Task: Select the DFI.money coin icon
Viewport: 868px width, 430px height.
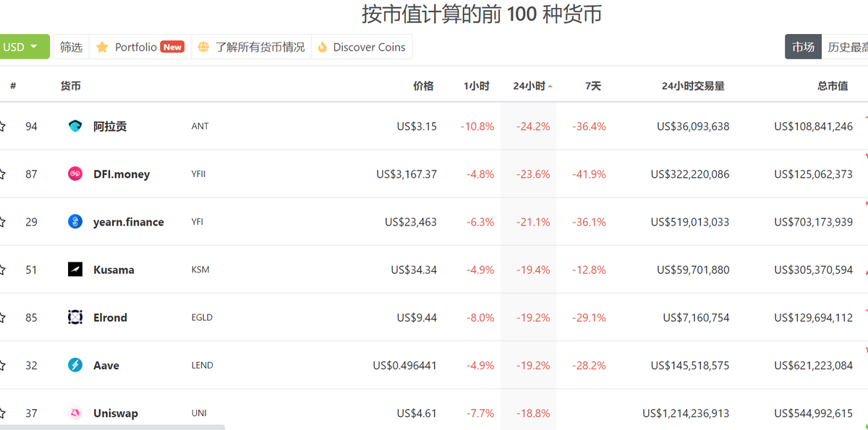Action: (x=75, y=173)
